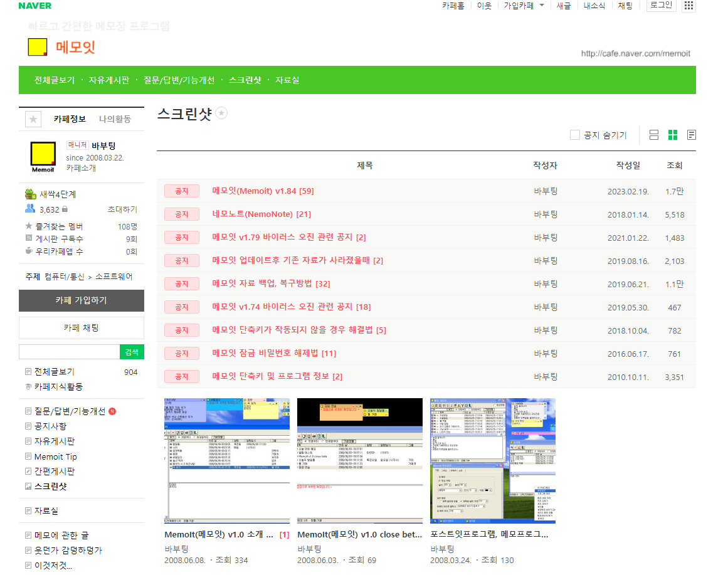Screen dimensions: 728x575
Task: Click the 카페 채팅 button
Action: [82, 328]
